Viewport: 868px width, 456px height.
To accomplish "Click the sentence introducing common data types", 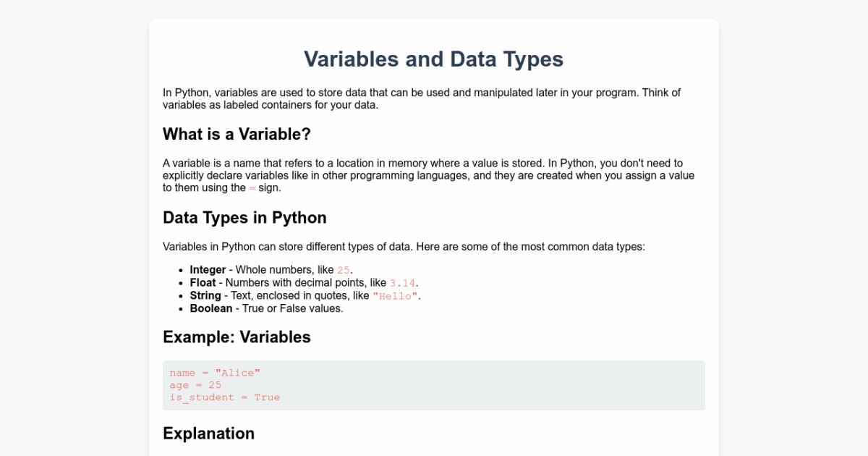I will [x=404, y=247].
